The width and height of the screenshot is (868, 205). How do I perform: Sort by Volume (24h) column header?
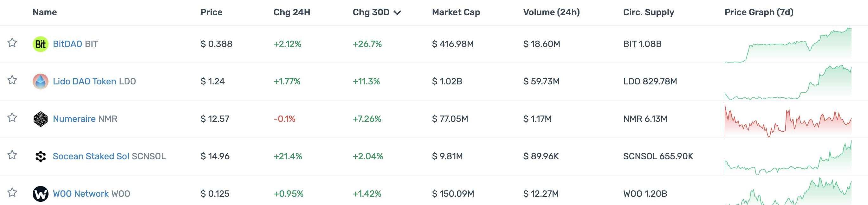pos(551,12)
